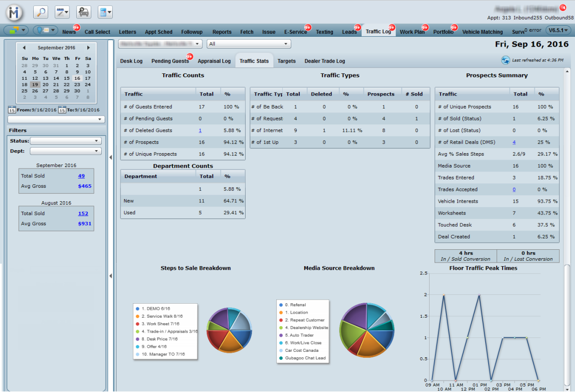The image size is (575, 392).
Task: Open the calculator tool dropdown icon
Action: click(x=105, y=12)
